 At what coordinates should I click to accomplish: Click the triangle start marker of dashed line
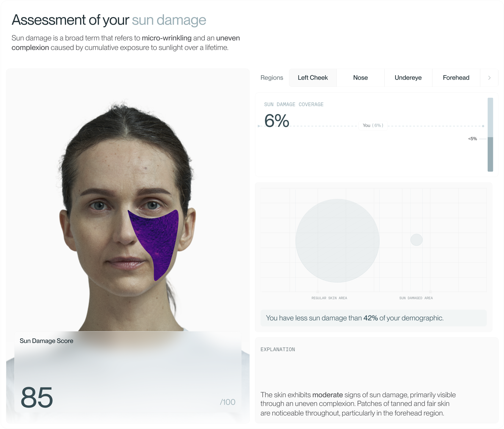coord(259,126)
